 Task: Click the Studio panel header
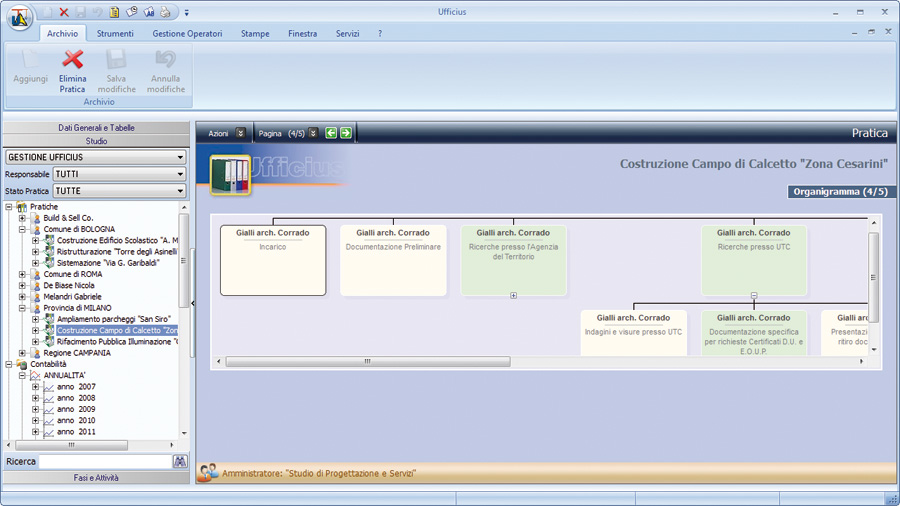[96, 141]
